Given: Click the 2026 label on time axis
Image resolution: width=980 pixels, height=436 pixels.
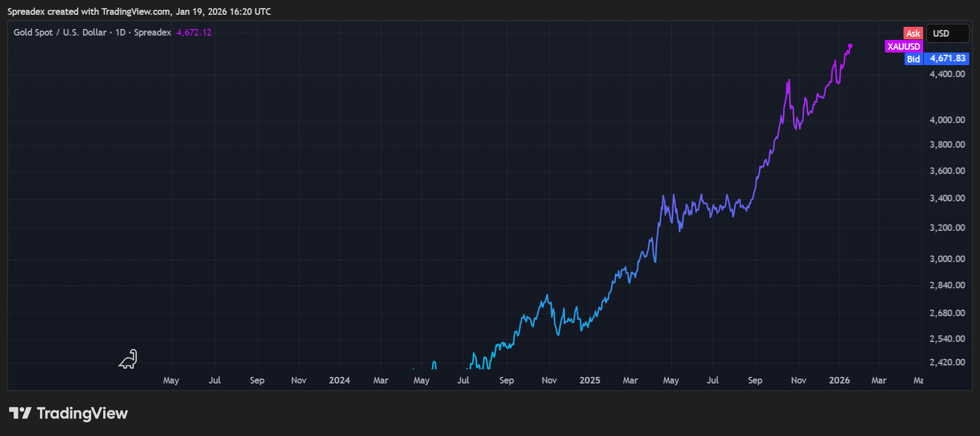Looking at the screenshot, I should [840, 380].
